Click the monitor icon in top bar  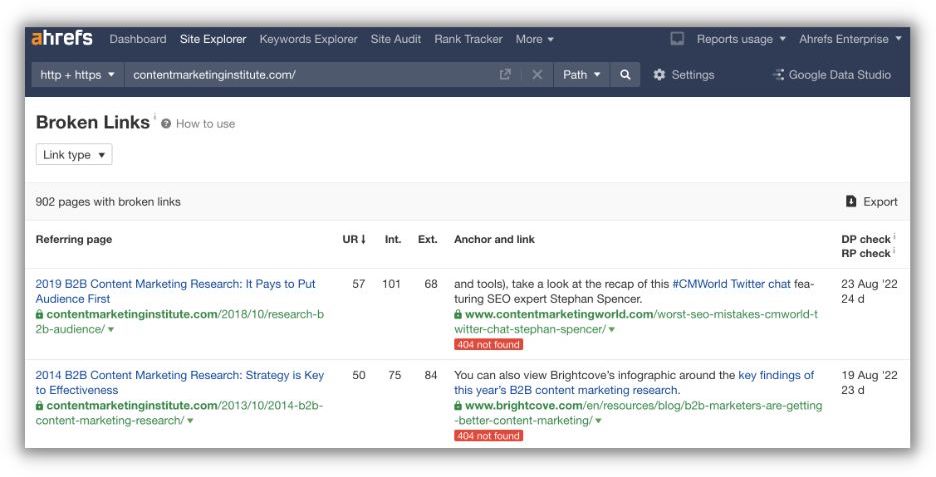(677, 39)
